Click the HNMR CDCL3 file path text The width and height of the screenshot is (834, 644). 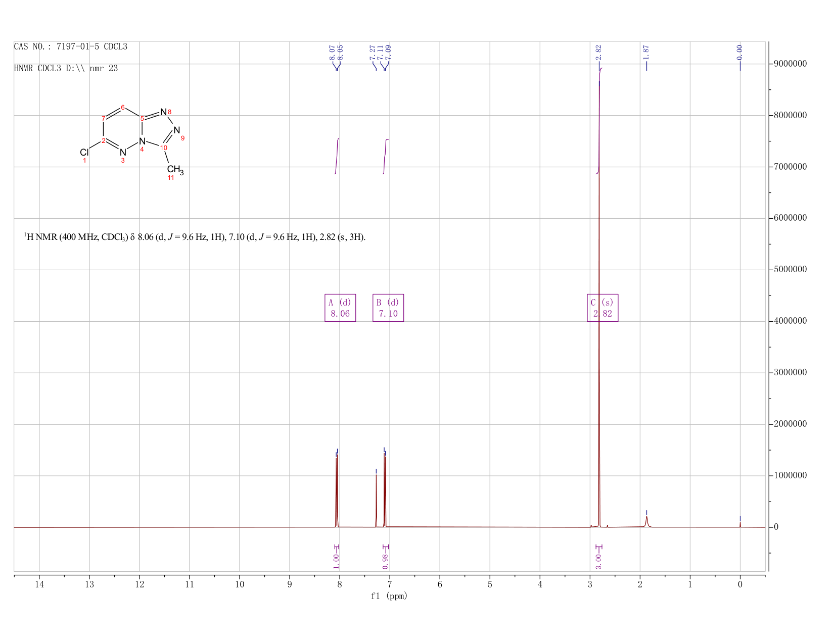point(66,68)
